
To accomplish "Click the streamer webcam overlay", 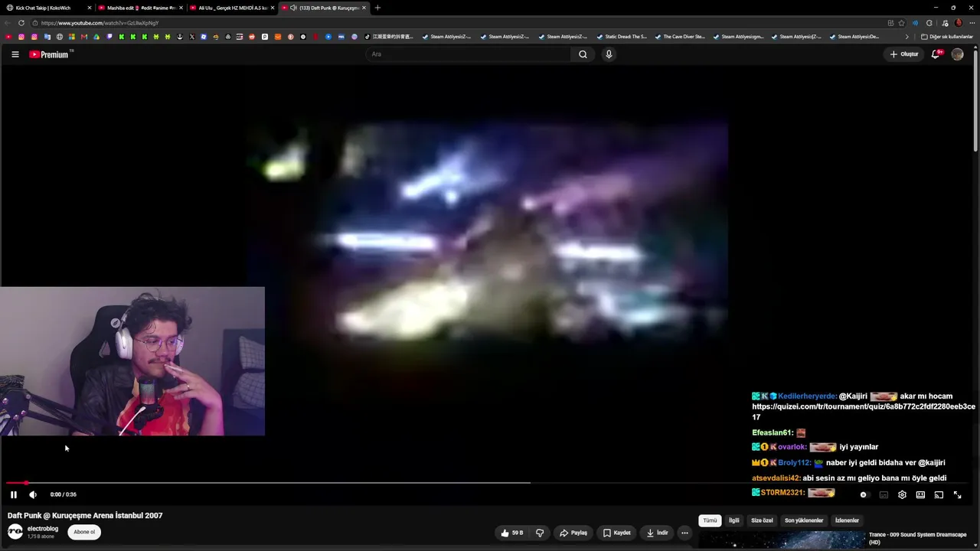I will (132, 361).
